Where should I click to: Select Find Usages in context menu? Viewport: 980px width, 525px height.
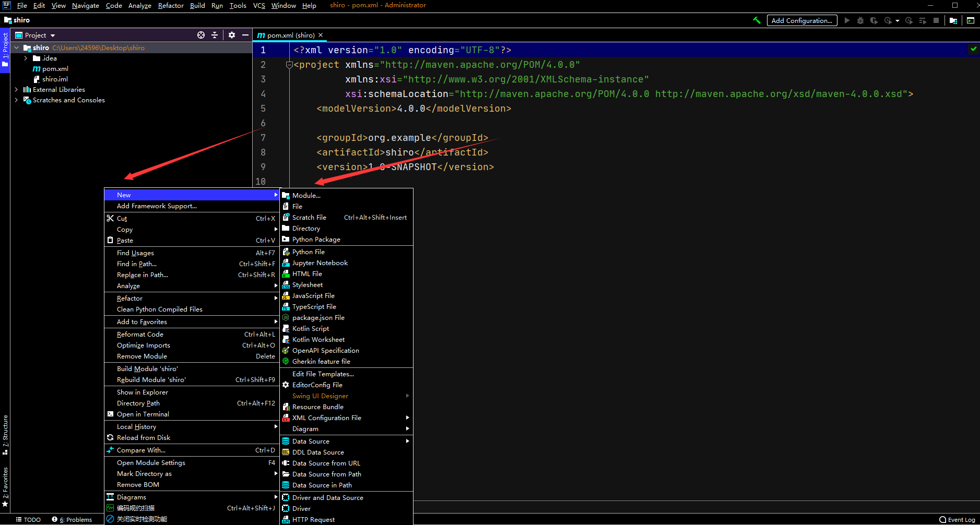click(x=192, y=253)
